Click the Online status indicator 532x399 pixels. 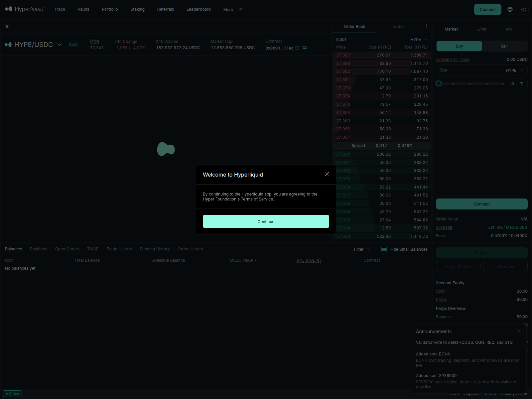pos(12,394)
